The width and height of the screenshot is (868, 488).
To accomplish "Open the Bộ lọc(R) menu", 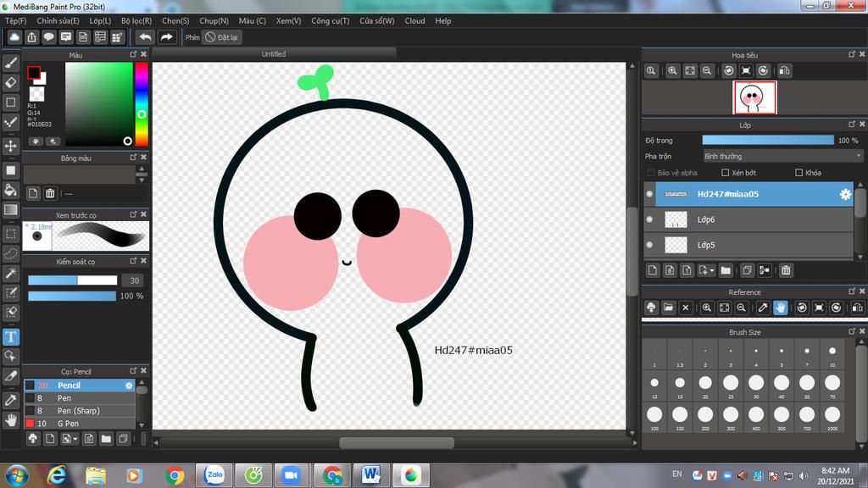I will tap(136, 20).
